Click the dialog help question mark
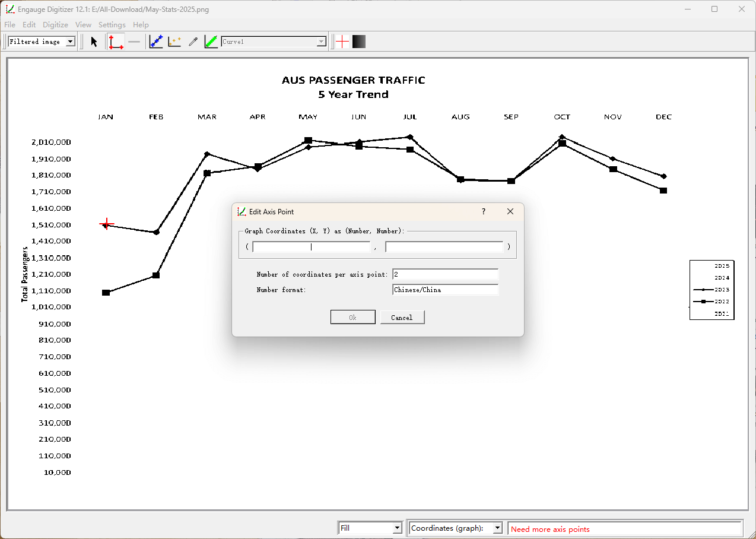Image resolution: width=756 pixels, height=539 pixels. pos(483,211)
